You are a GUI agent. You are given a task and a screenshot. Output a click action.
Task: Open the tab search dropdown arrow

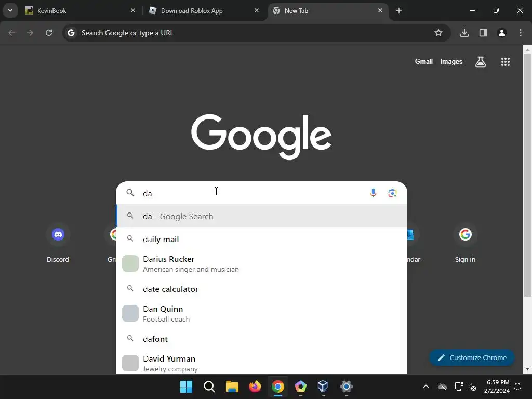pyautogui.click(x=10, y=10)
